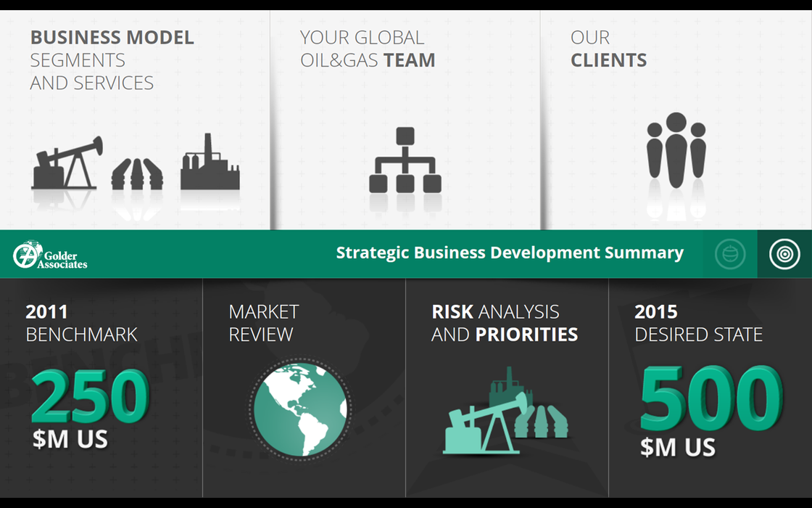Click Strategic Business Development Summary title
812x508 pixels.
click(510, 253)
